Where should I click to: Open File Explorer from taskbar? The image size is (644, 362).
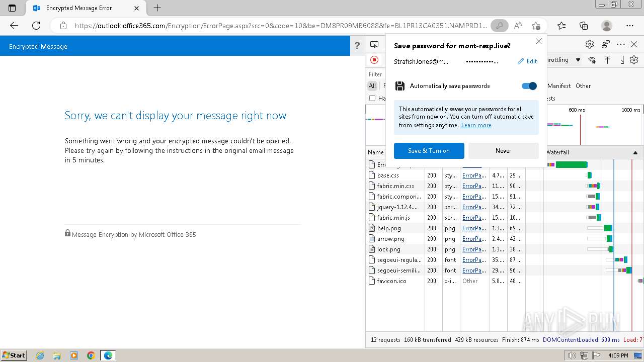click(x=57, y=355)
